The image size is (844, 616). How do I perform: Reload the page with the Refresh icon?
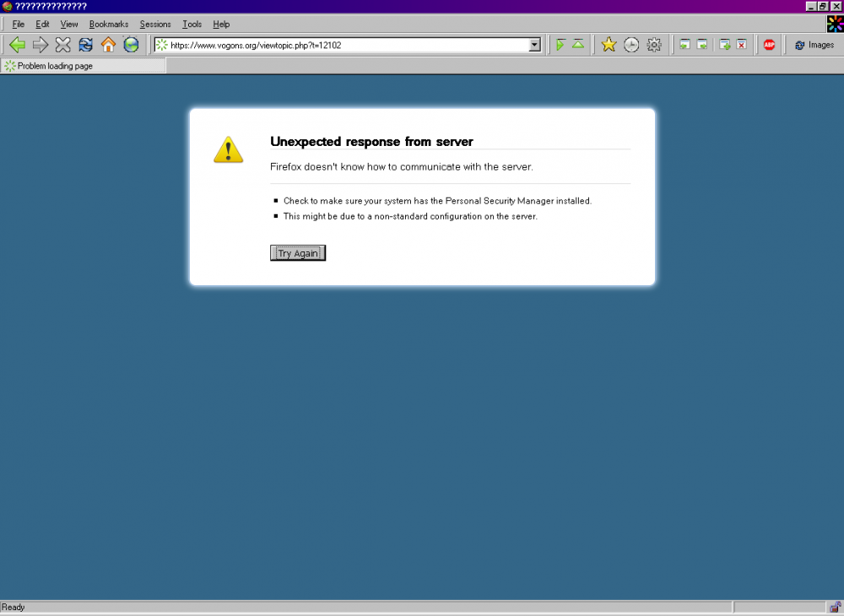pos(85,45)
